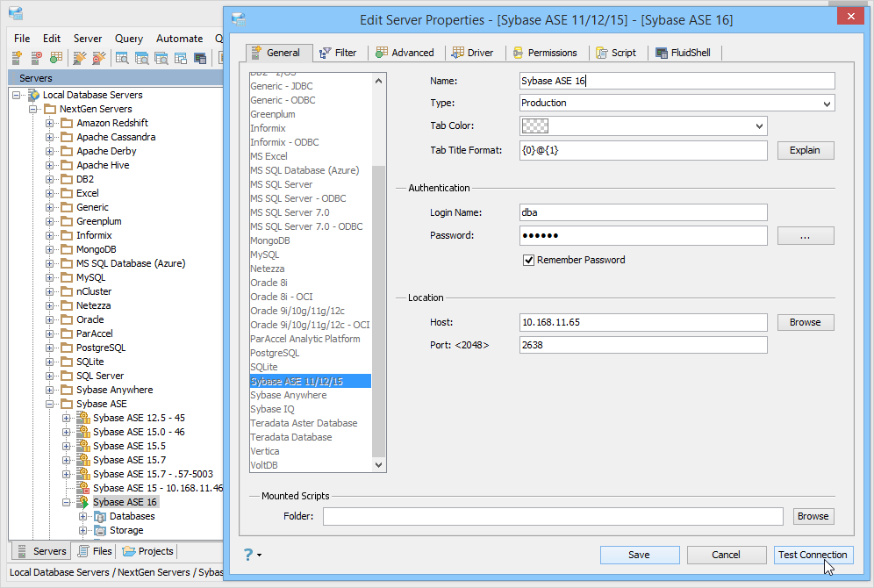Click the Local Database Servers globe icon
The height and width of the screenshot is (588, 874).
coord(34,95)
